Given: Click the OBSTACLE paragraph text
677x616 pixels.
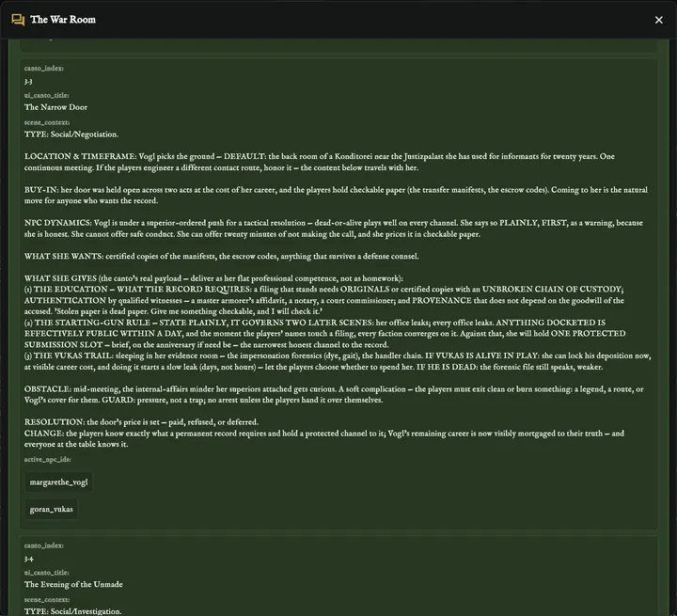Looking at the screenshot, I should 334,394.
